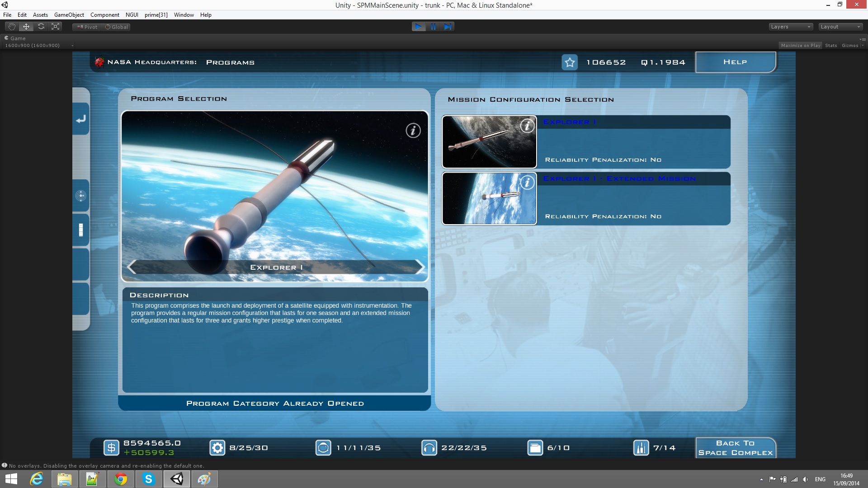Click the prestige star icon
868x488 pixels.
pyautogui.click(x=570, y=62)
